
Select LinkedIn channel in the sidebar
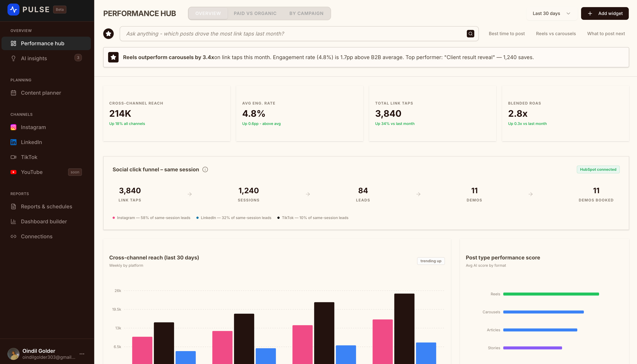[x=46, y=142]
